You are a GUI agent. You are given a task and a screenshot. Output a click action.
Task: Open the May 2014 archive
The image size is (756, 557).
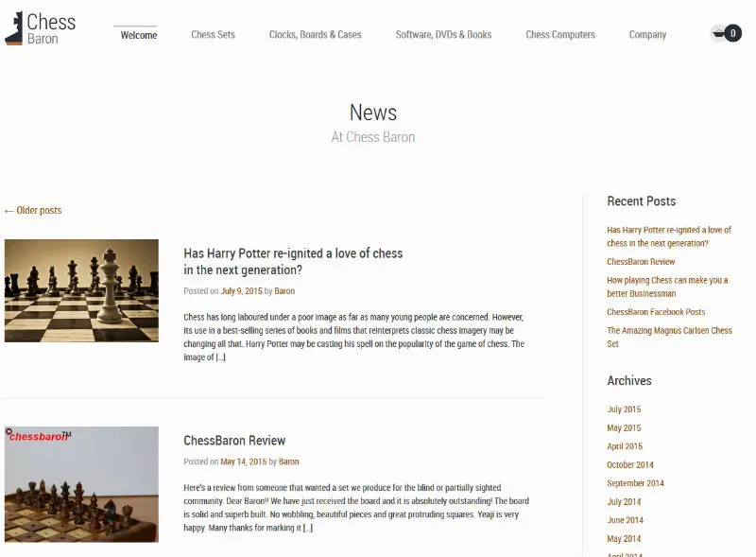624,539
